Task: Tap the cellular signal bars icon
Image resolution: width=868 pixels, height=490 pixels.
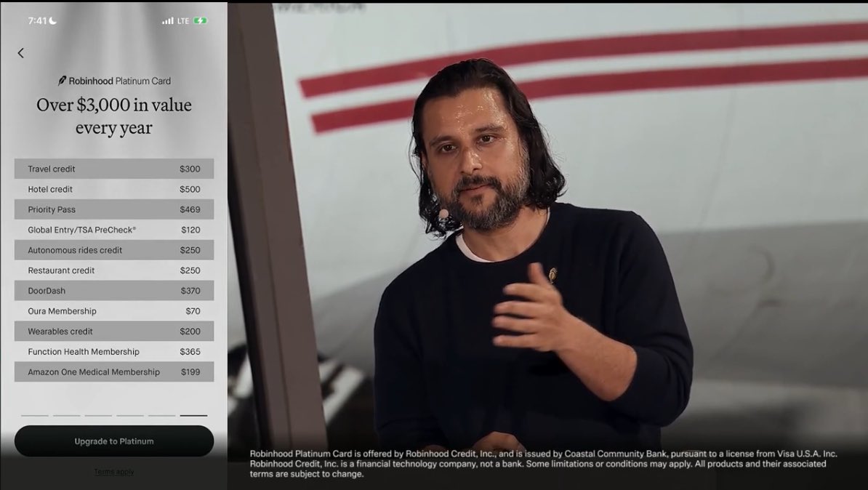Action: click(167, 21)
